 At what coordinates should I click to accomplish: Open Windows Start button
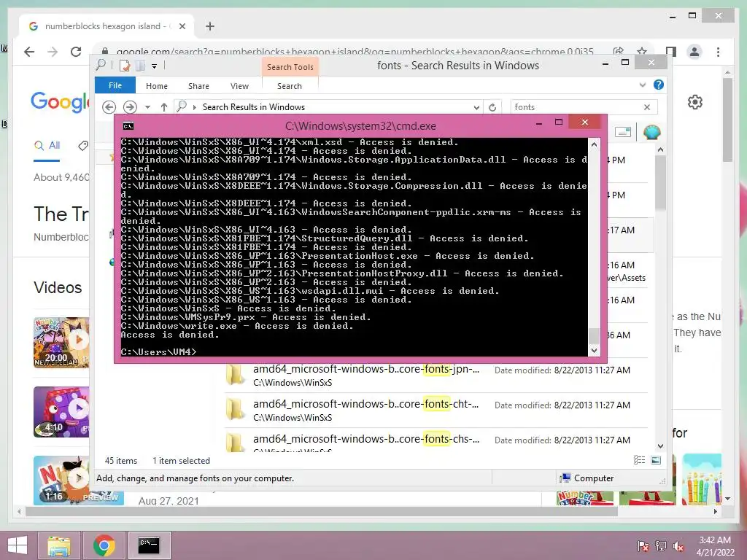click(18, 545)
